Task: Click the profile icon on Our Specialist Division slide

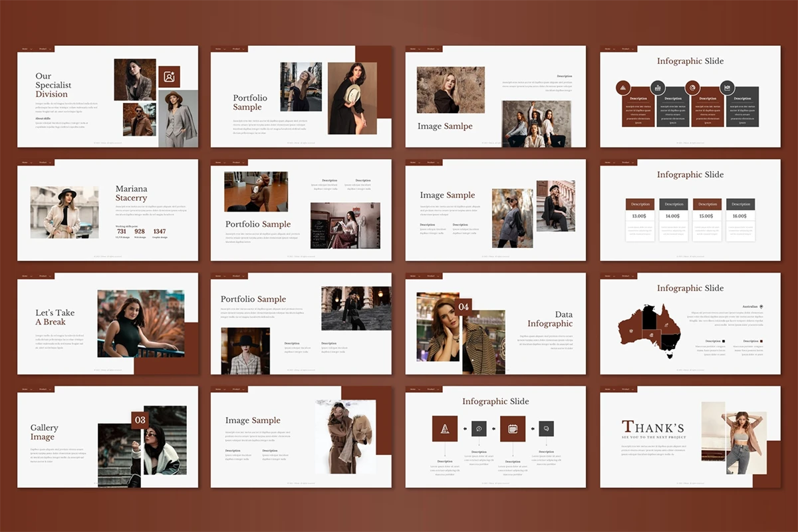Action: tap(170, 77)
